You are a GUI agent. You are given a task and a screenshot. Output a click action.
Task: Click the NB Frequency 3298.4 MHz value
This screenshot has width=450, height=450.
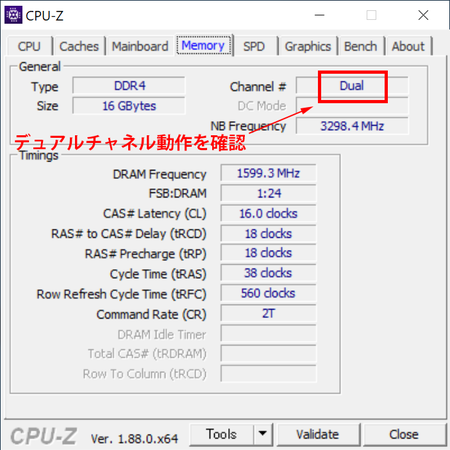coord(352,126)
